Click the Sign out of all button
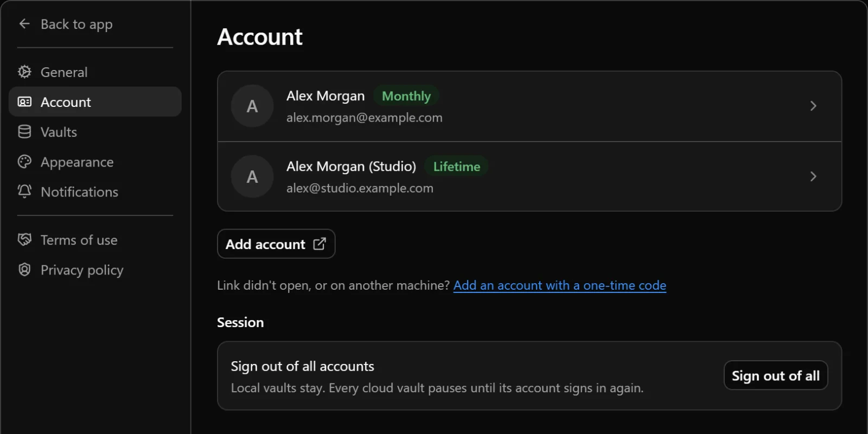Image resolution: width=868 pixels, height=434 pixels. pos(776,375)
